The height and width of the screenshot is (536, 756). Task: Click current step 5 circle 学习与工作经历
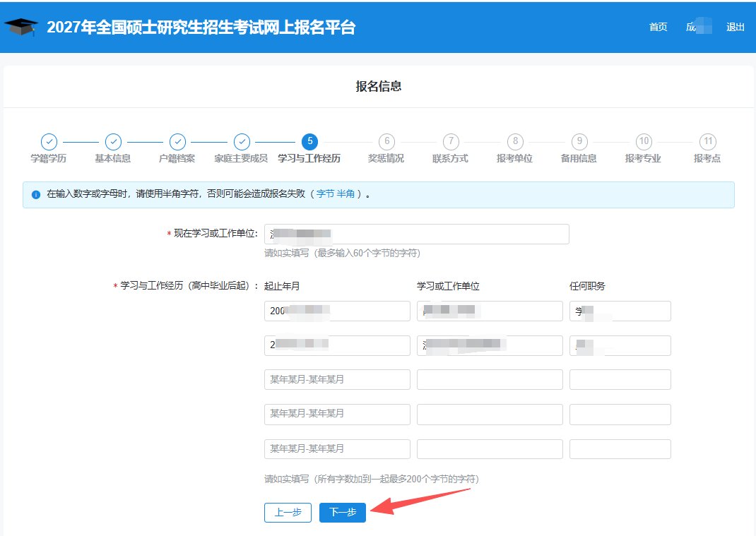pos(309,142)
